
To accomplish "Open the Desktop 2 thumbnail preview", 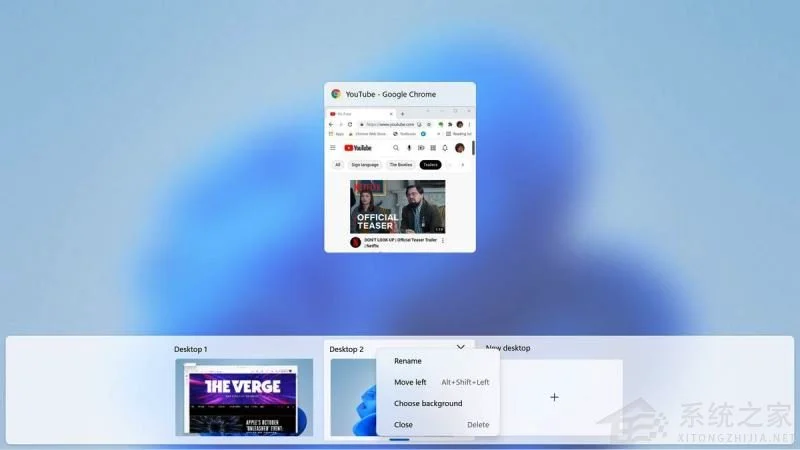I will 353,397.
